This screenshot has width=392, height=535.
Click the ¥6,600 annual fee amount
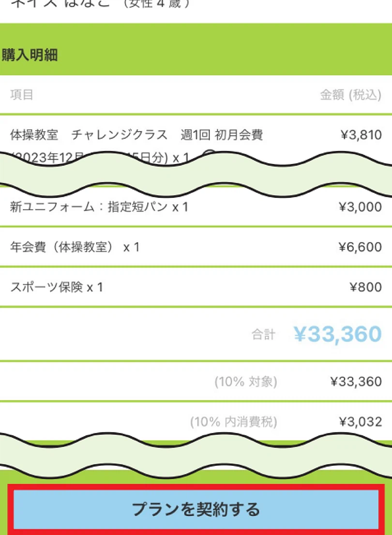[360, 247]
